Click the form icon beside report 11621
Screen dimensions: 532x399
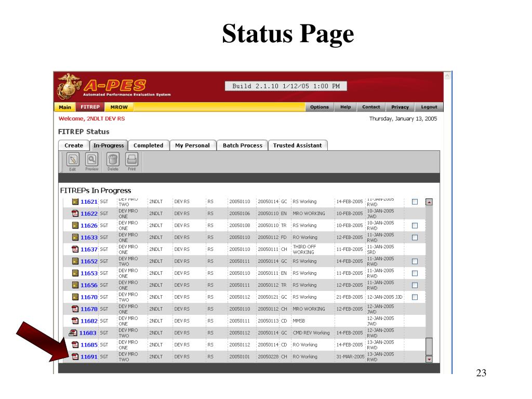click(75, 202)
